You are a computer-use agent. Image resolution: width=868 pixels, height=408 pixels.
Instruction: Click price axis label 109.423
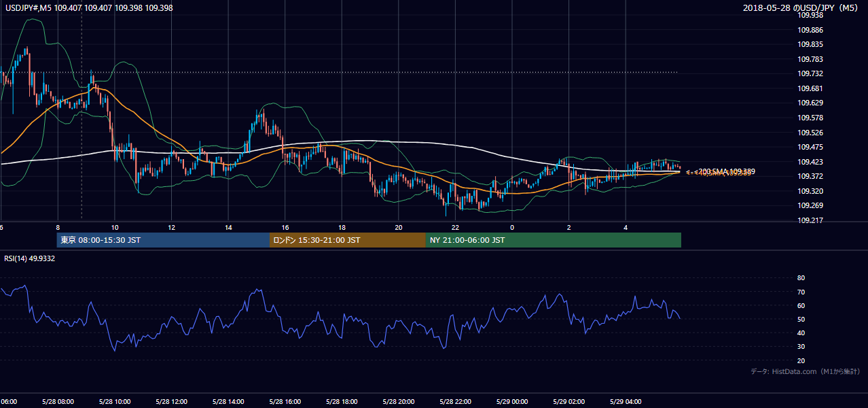tap(811, 162)
